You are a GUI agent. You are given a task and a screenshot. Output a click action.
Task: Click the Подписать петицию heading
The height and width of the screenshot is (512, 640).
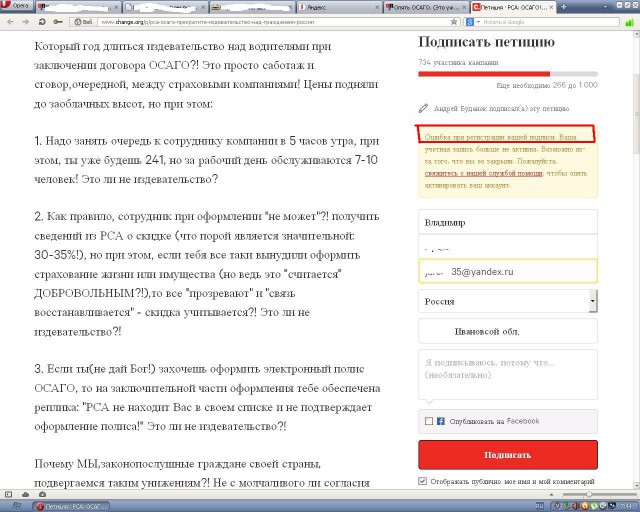[x=486, y=42]
